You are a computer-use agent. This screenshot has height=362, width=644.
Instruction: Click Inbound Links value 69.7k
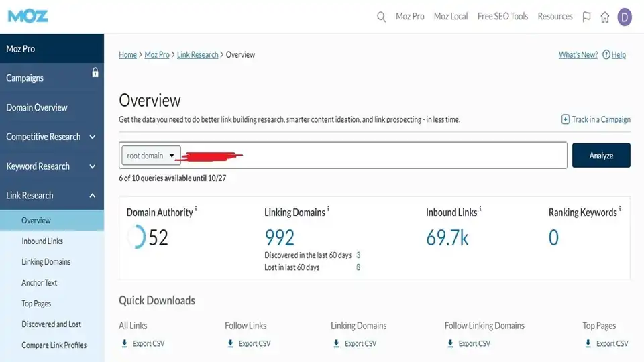point(447,237)
